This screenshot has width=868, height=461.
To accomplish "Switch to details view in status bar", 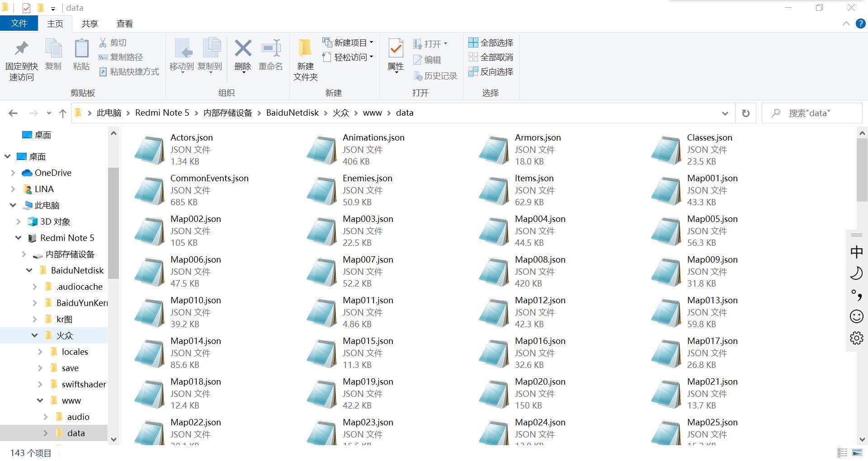I will click(842, 452).
